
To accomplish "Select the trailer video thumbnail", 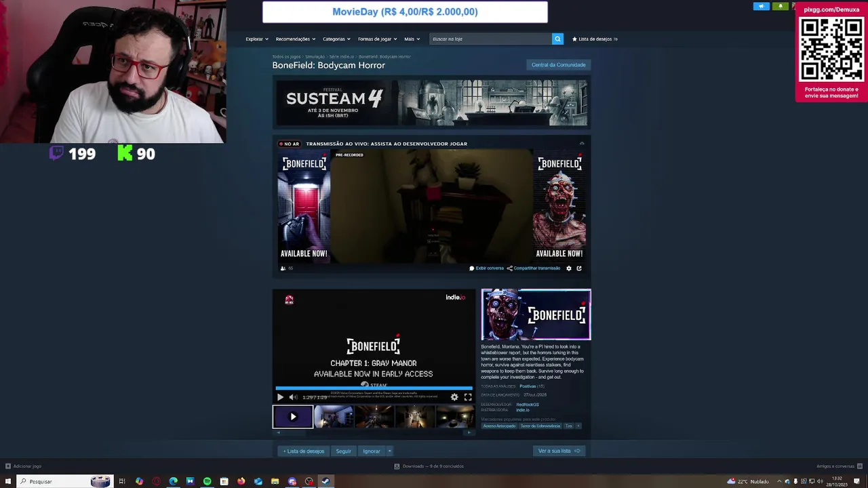I will (293, 417).
